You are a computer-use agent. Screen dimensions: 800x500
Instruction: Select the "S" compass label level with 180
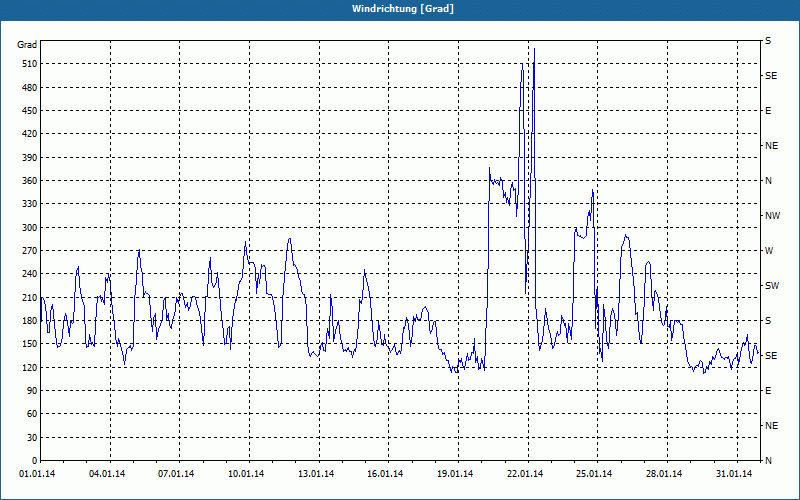click(x=768, y=321)
